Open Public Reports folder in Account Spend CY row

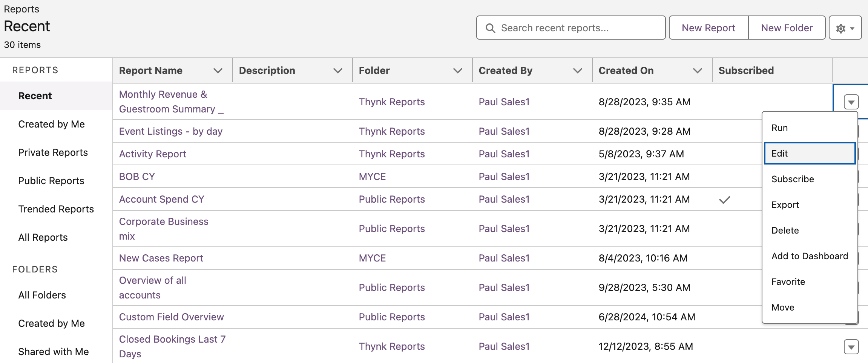[392, 199]
